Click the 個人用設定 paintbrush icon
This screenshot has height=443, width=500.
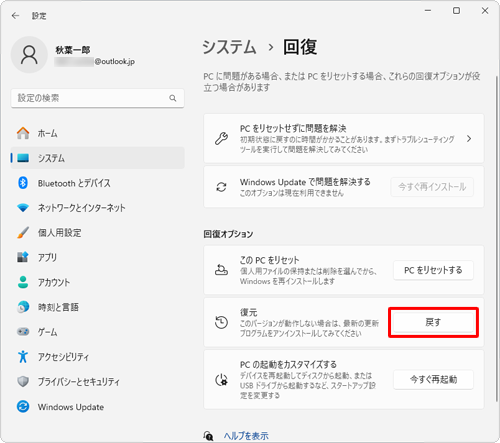[23, 232]
